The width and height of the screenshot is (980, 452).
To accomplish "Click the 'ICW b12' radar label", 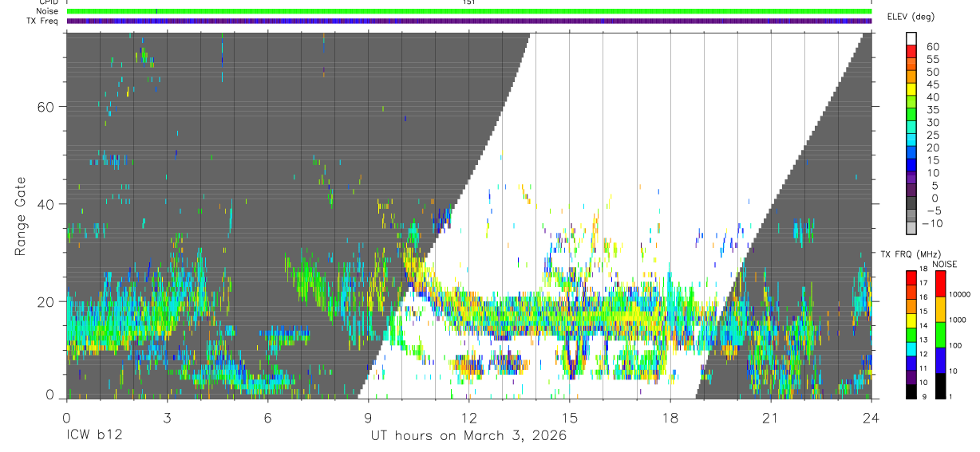I will pos(93,436).
